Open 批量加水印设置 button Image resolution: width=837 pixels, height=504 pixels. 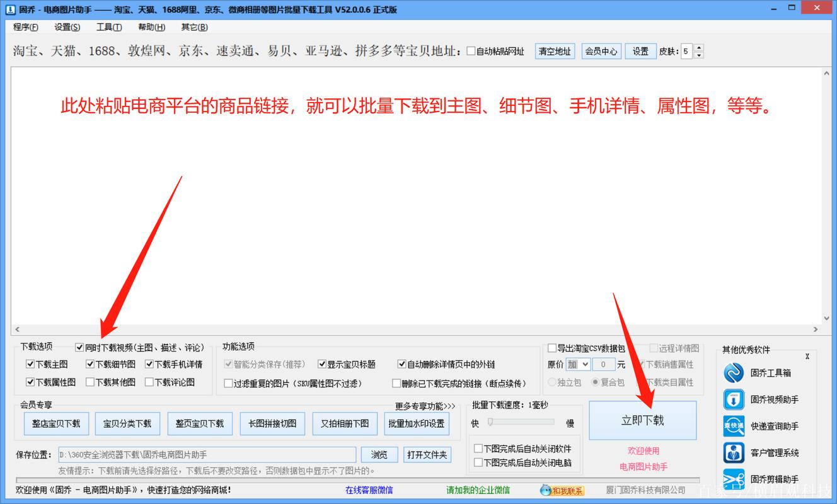point(417,423)
